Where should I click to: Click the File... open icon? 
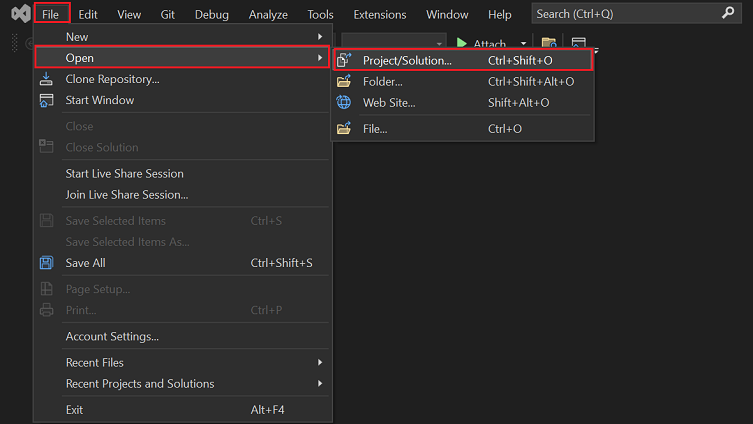(x=344, y=128)
